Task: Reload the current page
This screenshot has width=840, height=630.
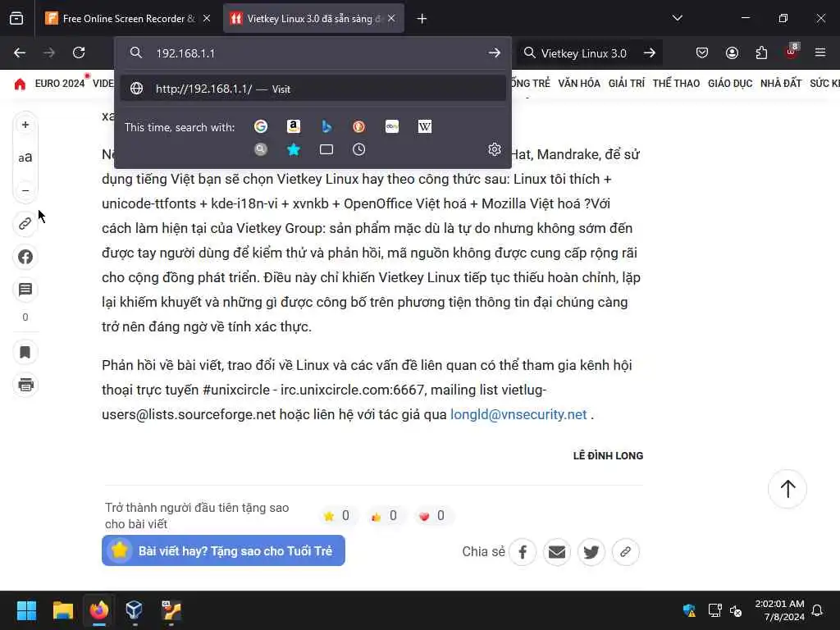Action: 79,52
